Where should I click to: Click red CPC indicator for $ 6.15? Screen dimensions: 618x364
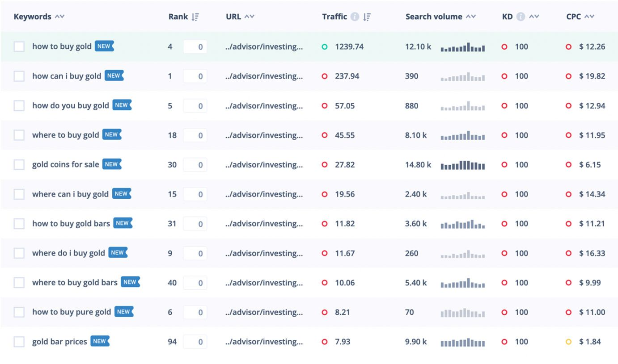tap(568, 164)
